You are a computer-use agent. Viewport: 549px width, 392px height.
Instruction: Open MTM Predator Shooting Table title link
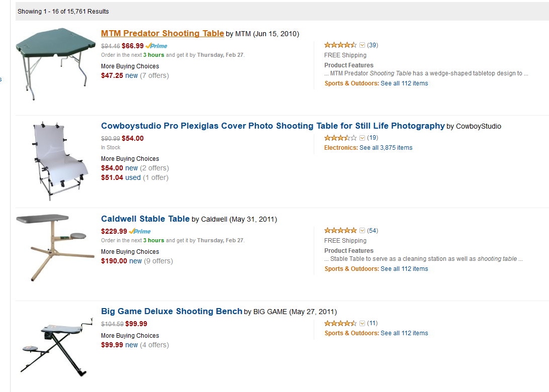162,34
